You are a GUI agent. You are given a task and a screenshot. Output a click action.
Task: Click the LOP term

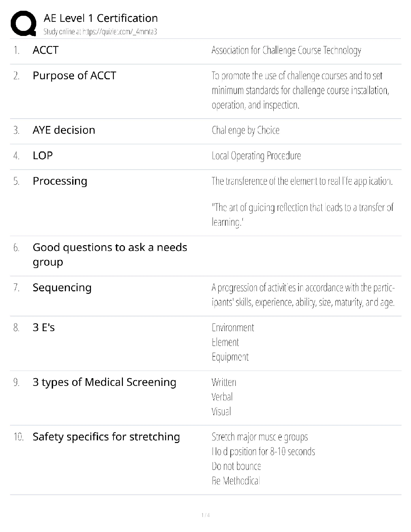[x=43, y=156]
